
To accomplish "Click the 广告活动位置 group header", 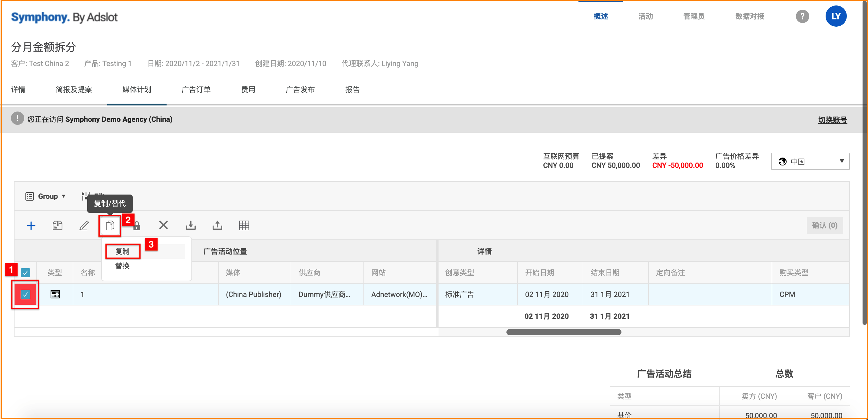I will (x=225, y=251).
